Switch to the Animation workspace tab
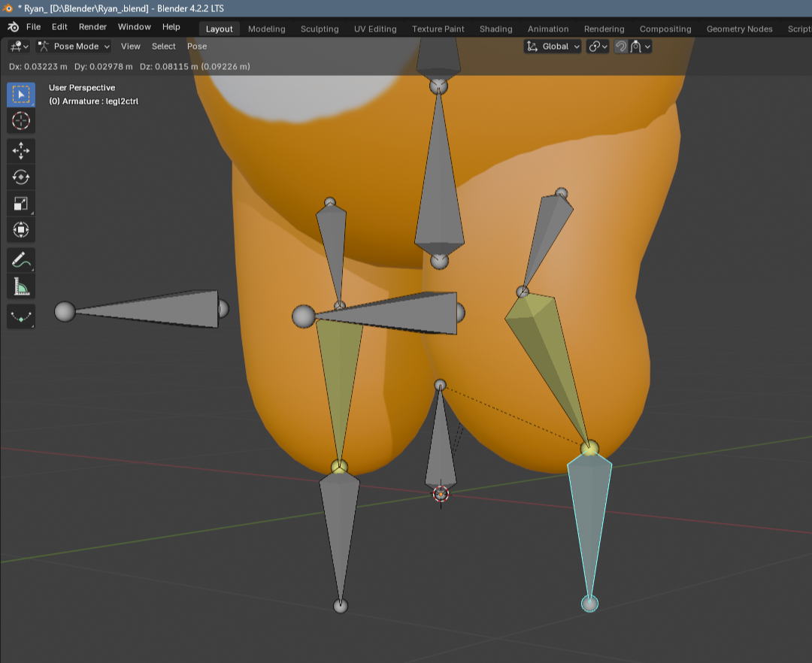This screenshot has width=812, height=663. click(x=548, y=29)
